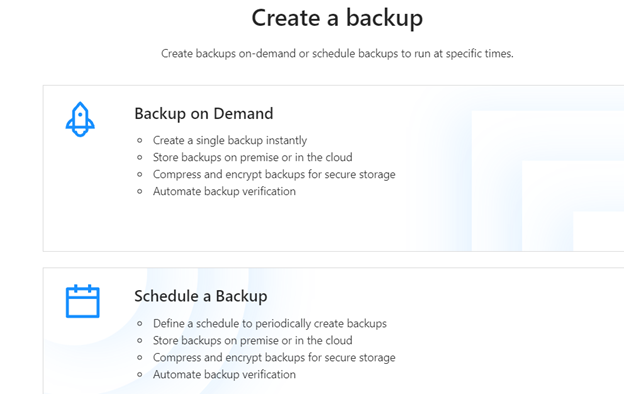
Task: Click the calendar icon for Schedule a Backup
Action: click(82, 301)
